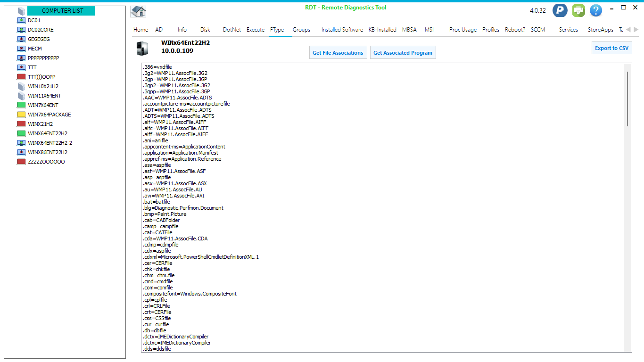The image size is (644, 362).
Task: Switch to the SCCM tab
Action: click(x=538, y=30)
